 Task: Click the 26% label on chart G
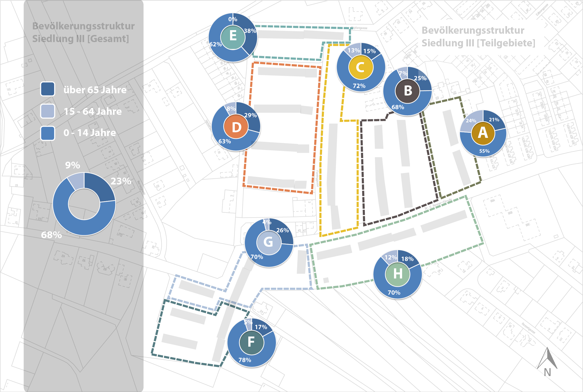point(283,230)
